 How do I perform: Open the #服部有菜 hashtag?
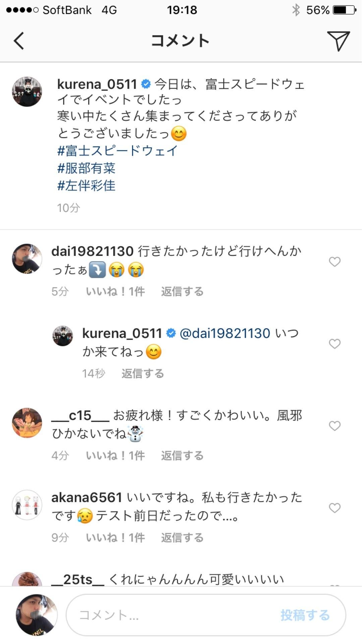point(86,169)
